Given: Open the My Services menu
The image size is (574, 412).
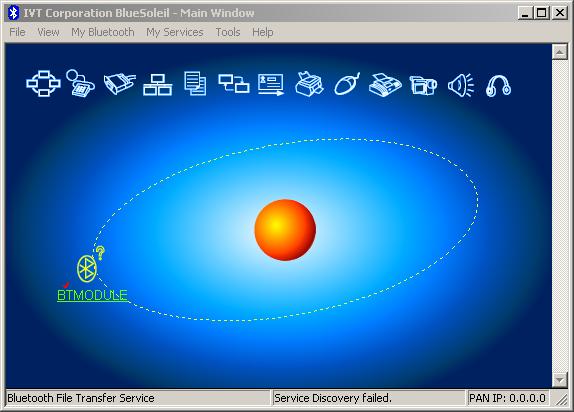Looking at the screenshot, I should pos(175,32).
